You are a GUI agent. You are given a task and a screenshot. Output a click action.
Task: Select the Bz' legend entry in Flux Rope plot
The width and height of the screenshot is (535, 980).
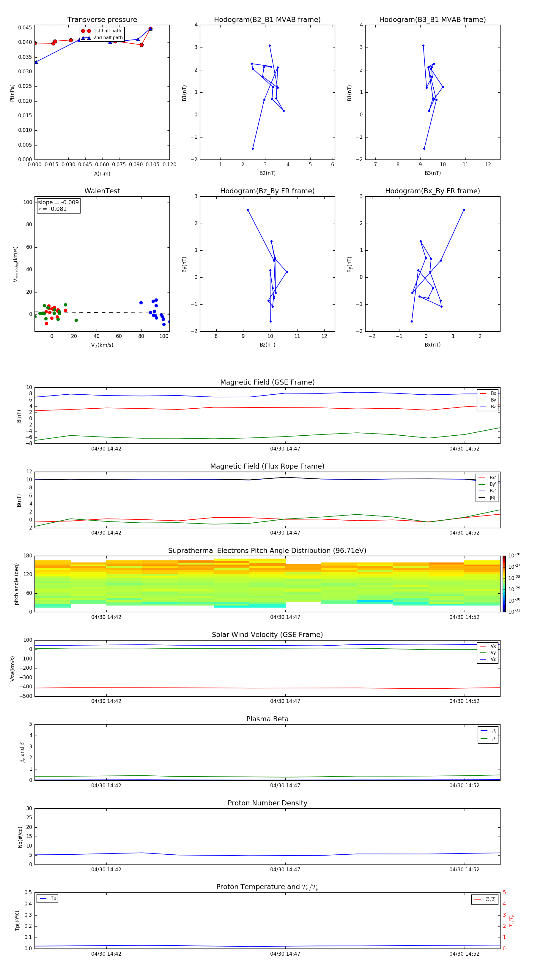point(487,491)
